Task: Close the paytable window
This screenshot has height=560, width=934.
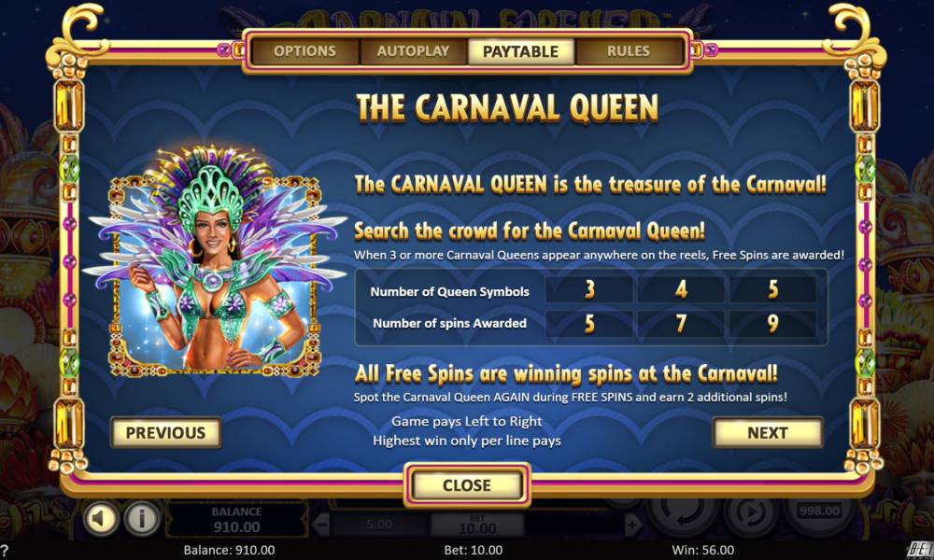Action: point(467,485)
